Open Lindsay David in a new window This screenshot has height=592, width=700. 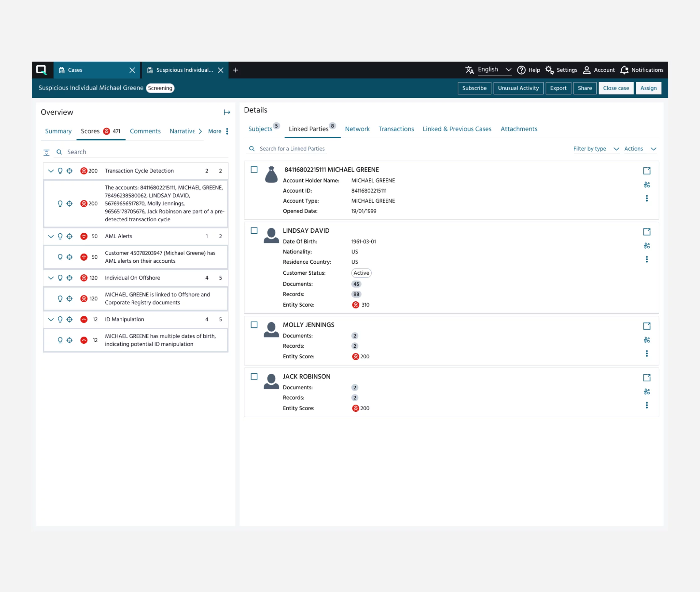(x=646, y=232)
